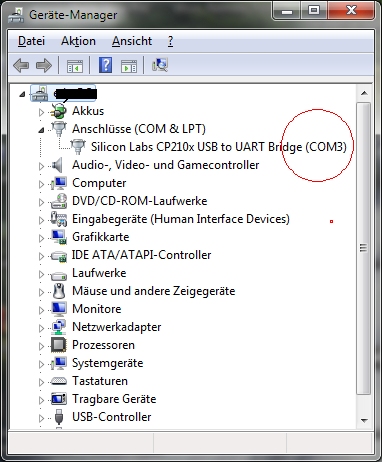382x462 pixels.
Task: Select Mäuse und andere Zeigegeräte label
Action: click(154, 291)
